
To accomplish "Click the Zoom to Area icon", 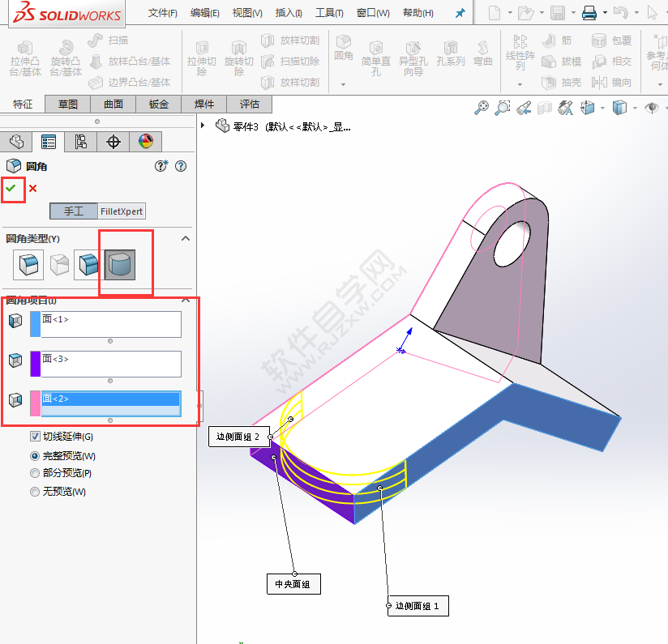I will click(503, 108).
